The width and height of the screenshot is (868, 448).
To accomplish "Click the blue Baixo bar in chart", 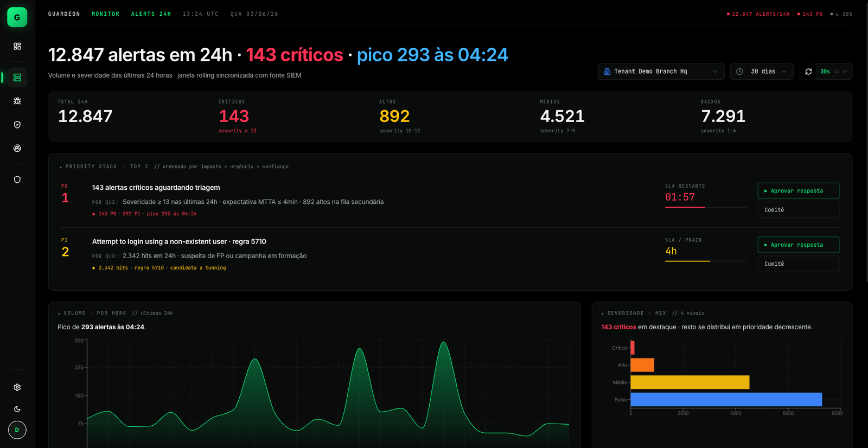I will pos(726,400).
